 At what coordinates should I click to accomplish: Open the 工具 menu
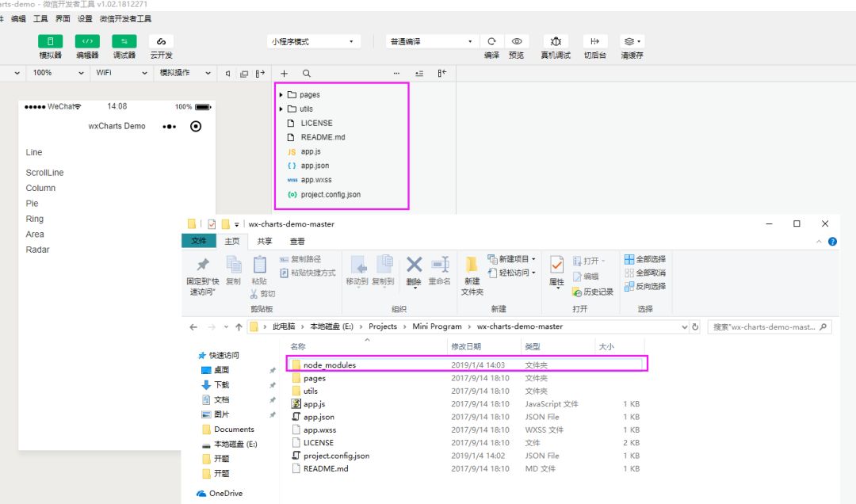click(40, 18)
